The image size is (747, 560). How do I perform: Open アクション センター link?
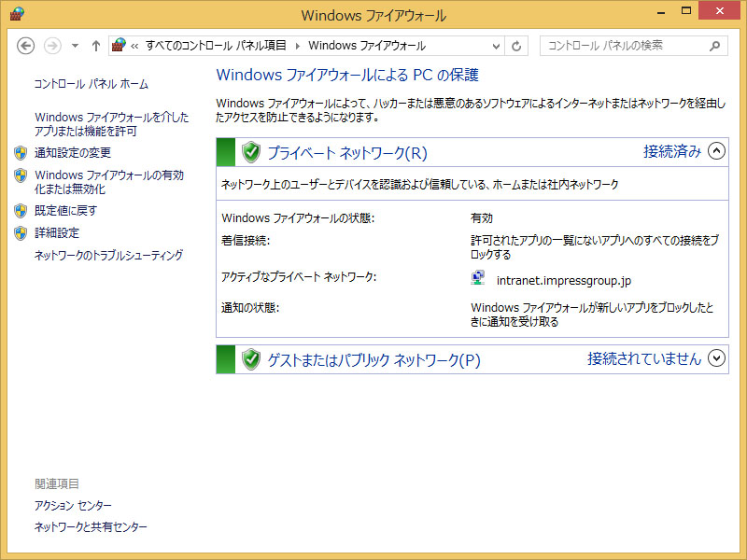(x=73, y=505)
